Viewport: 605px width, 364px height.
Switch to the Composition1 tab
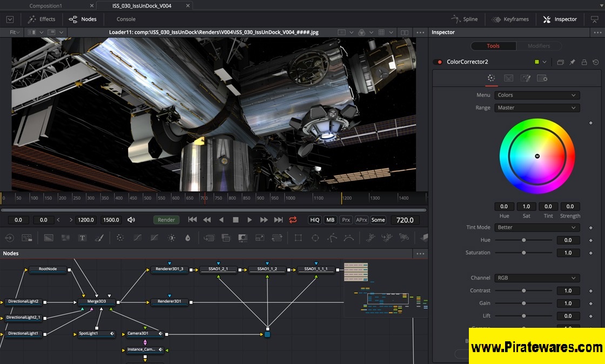tap(45, 6)
